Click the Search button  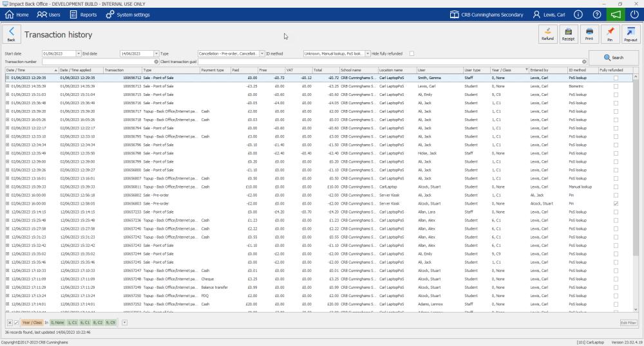[613, 57]
